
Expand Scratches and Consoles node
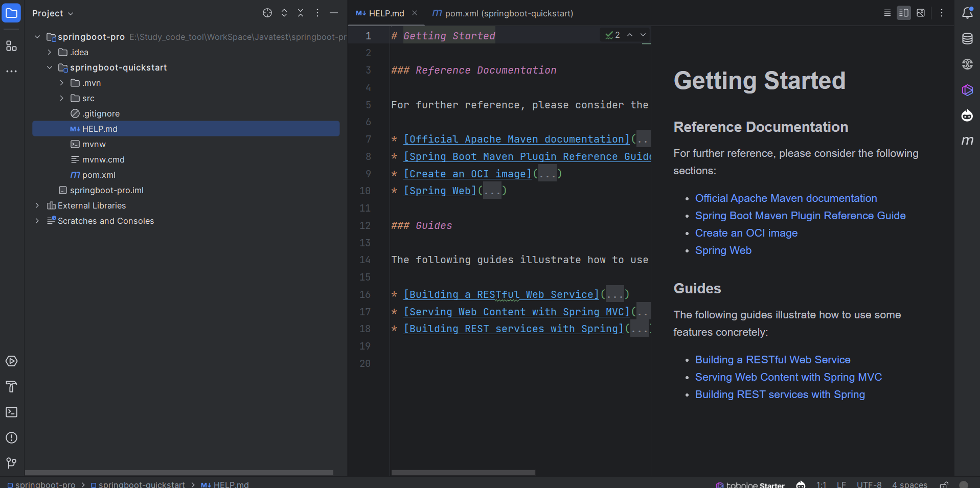click(37, 221)
